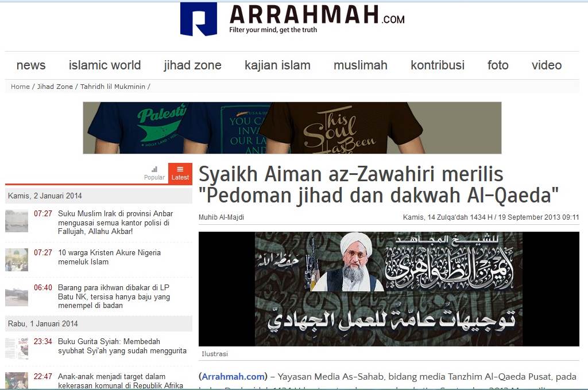This screenshot has width=588, height=390.
Task: Go to islamic world section
Action: [x=105, y=65]
